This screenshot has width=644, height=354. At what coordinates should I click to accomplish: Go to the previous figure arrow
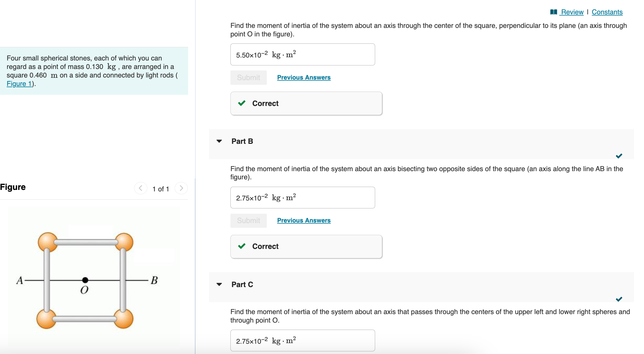pos(141,188)
